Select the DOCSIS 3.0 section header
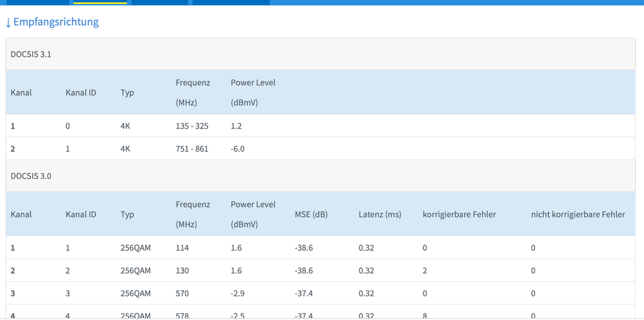 [320, 176]
